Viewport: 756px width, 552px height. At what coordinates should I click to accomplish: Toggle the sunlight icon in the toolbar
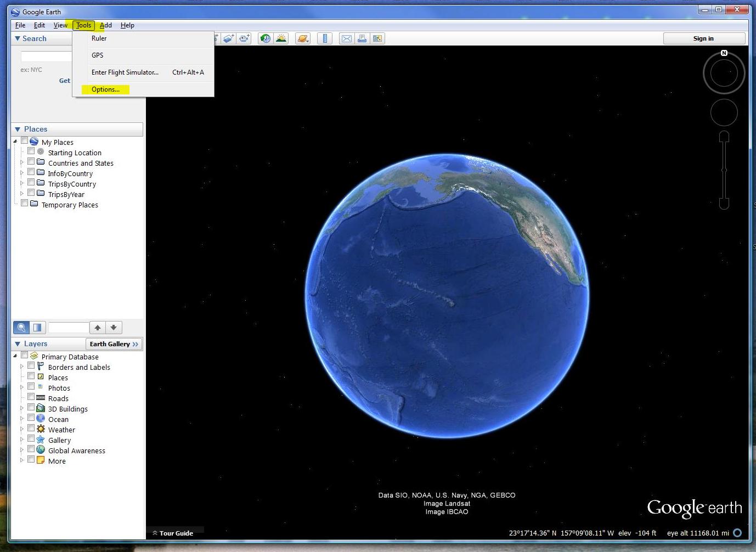[281, 38]
